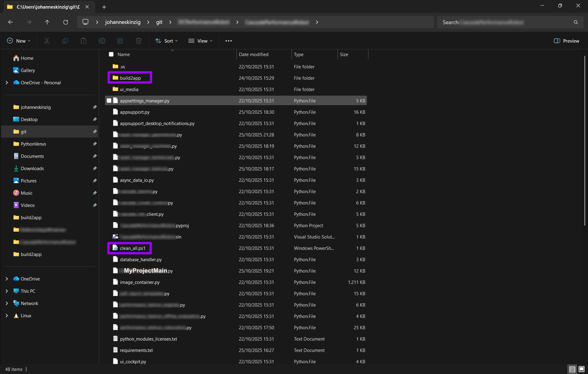Go up one directory level
The height and width of the screenshot is (374, 588).
[47, 22]
